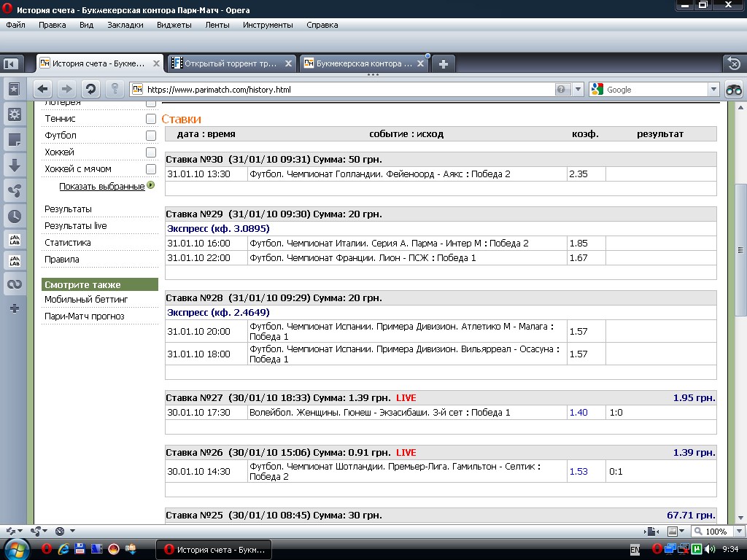
Task: Click the closed tabs trash icon
Action: 733,63
